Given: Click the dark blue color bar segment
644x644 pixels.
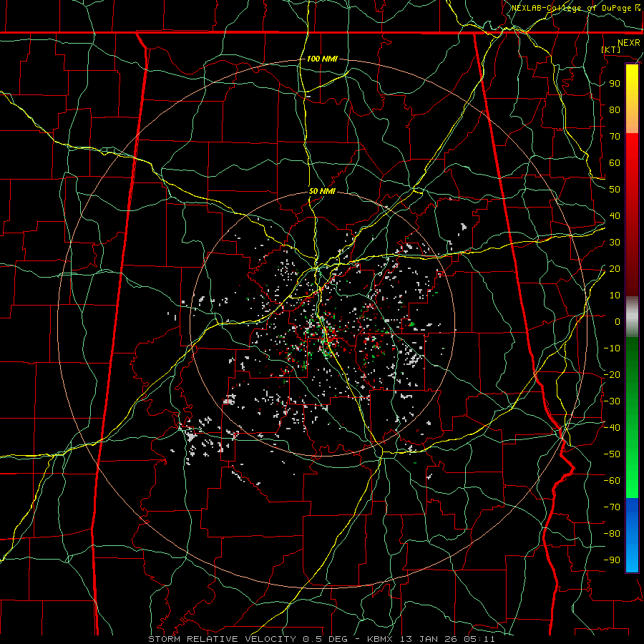Looking at the screenshot, I should point(632,509).
